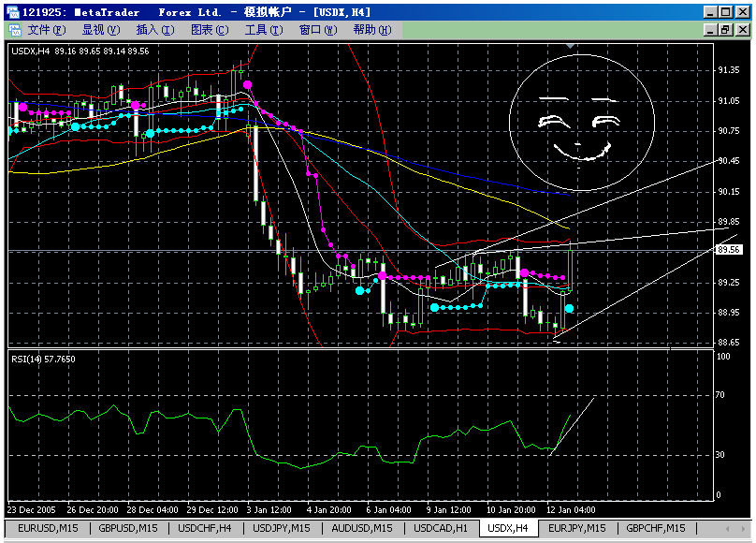Open the 文件(F) file menu
This screenshot has width=756, height=543.
click(46, 30)
